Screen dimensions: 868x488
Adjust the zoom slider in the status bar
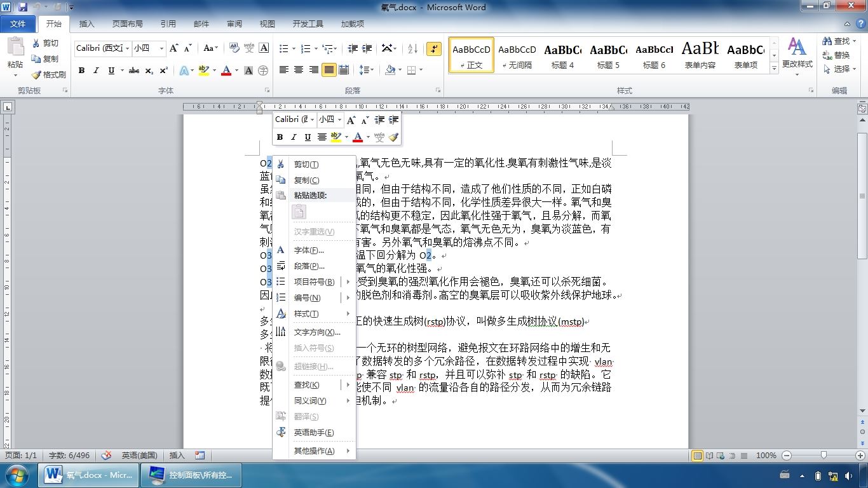[x=824, y=455]
